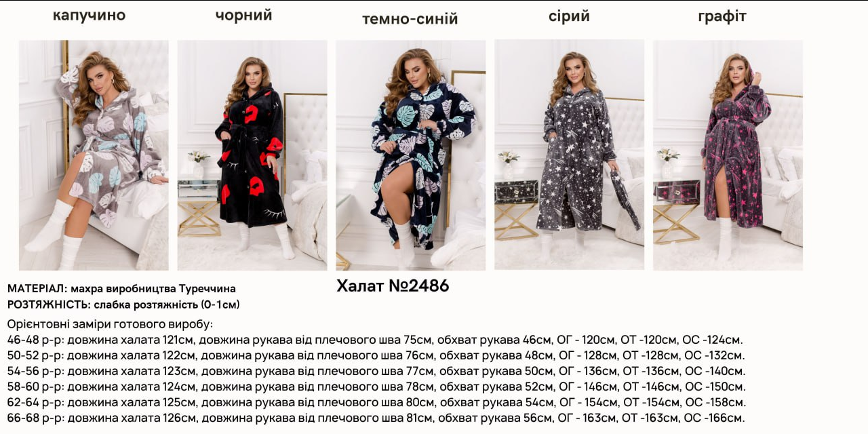Click the капучино robe photo

[94, 155]
